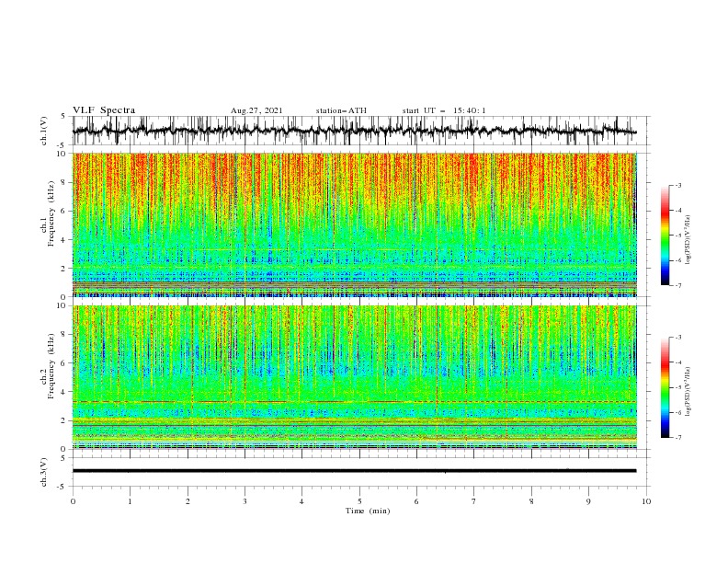Click the ch.2 spectrogram panel

354,377
